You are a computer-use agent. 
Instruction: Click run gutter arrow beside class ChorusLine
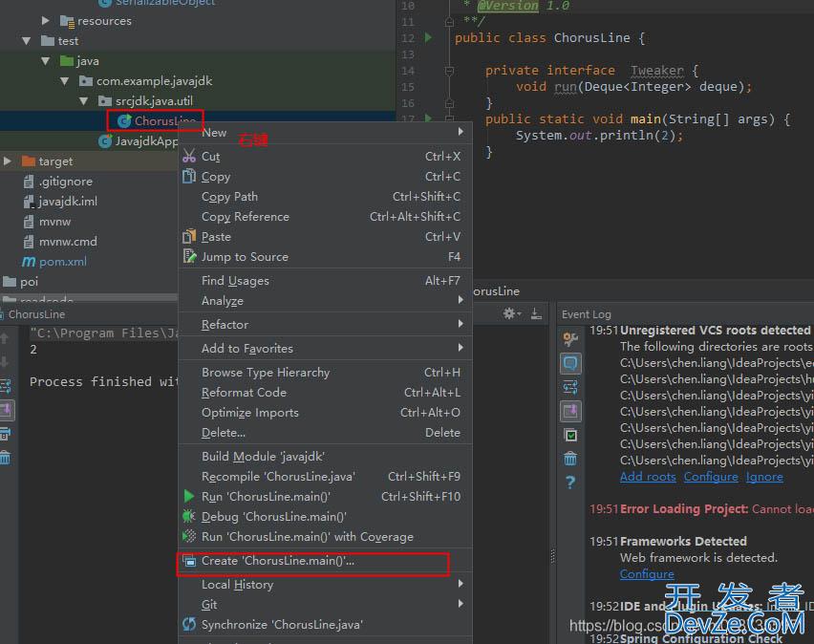428,37
